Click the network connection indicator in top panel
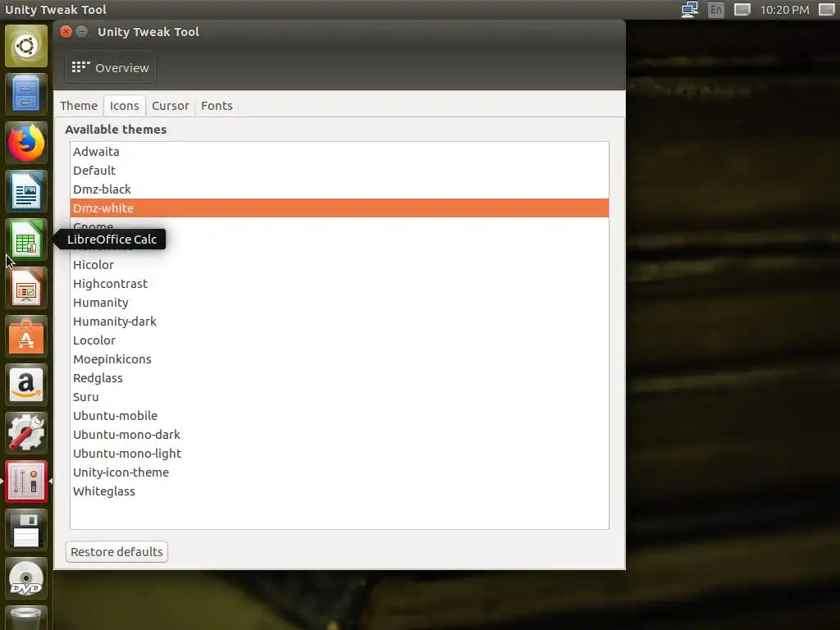 [689, 10]
